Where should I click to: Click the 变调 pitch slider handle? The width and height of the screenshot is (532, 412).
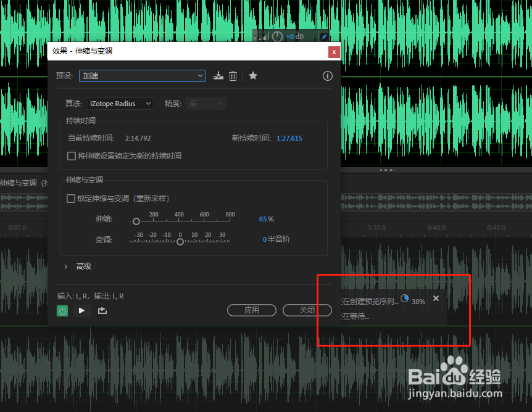[180, 242]
